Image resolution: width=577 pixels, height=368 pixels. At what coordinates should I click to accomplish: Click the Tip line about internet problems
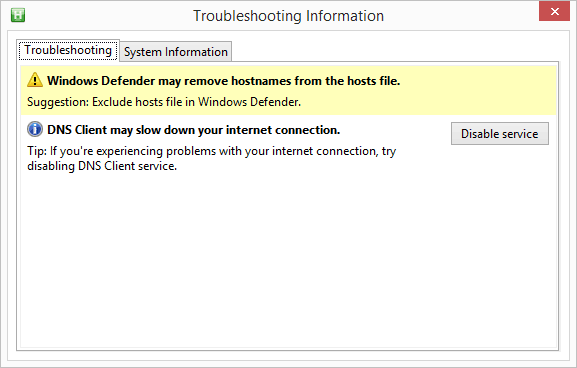click(212, 151)
